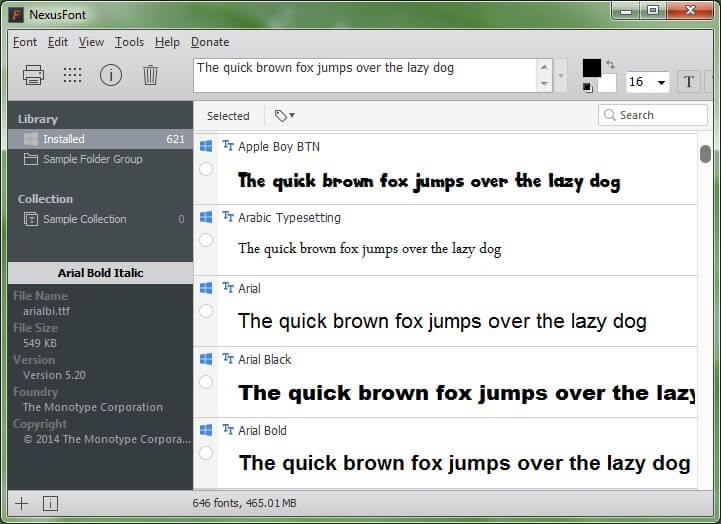
Task: Click Windows logo beside the plain Arial row
Action: click(206, 288)
